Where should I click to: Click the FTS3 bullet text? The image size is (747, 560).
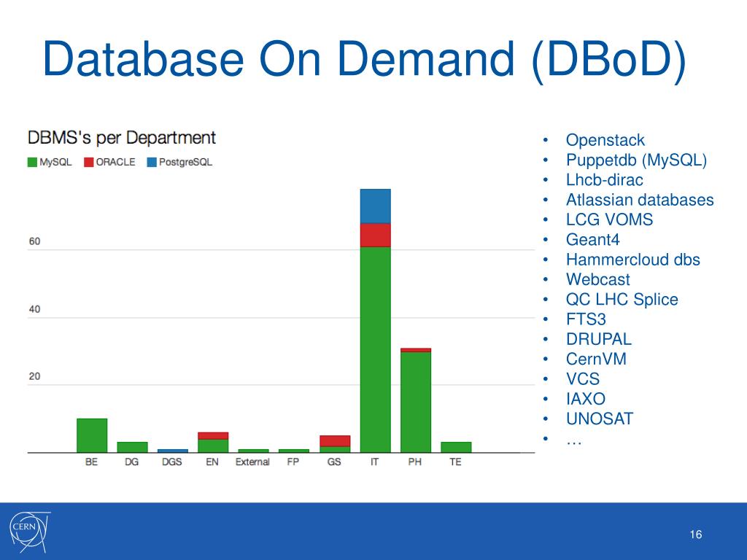click(x=586, y=319)
